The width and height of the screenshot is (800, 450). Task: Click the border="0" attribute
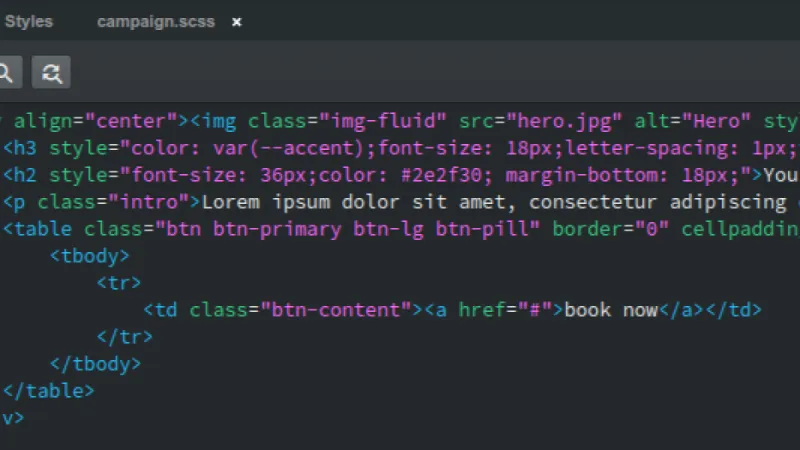tap(610, 229)
